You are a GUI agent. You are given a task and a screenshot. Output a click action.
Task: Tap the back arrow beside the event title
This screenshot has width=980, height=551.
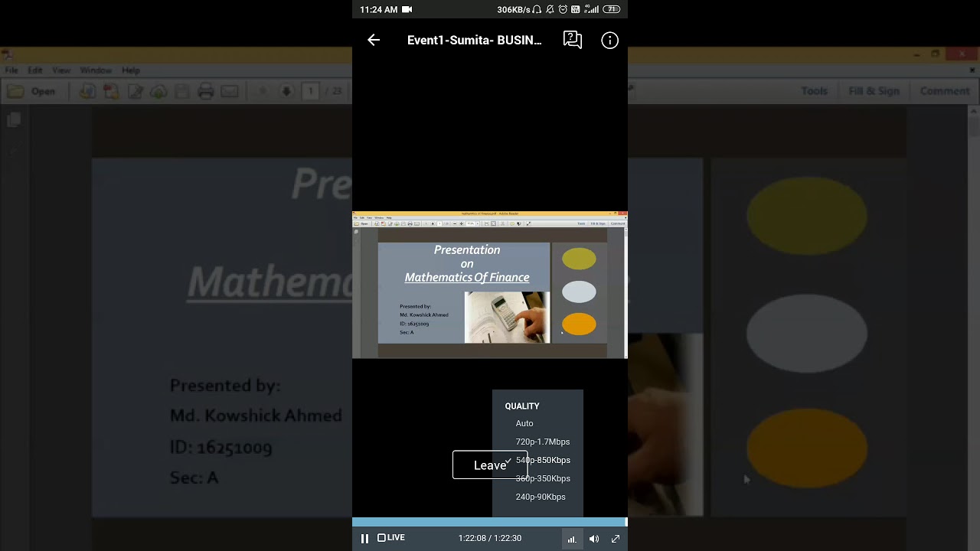point(374,41)
